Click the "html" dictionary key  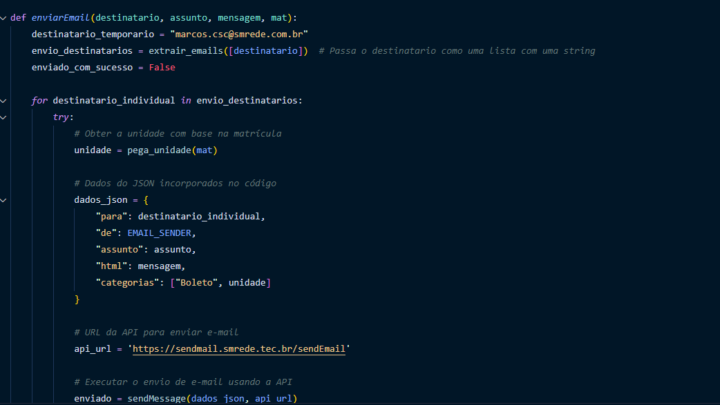pyautogui.click(x=111, y=266)
